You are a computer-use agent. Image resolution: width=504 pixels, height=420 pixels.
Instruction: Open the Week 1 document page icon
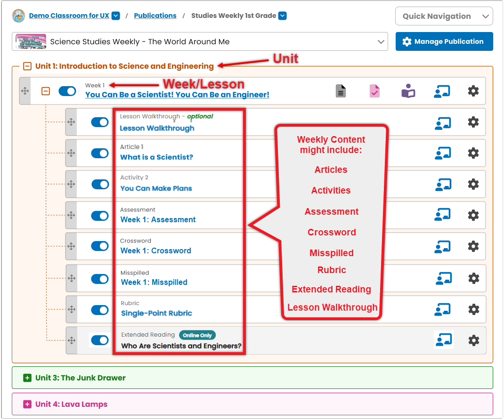[x=341, y=91]
